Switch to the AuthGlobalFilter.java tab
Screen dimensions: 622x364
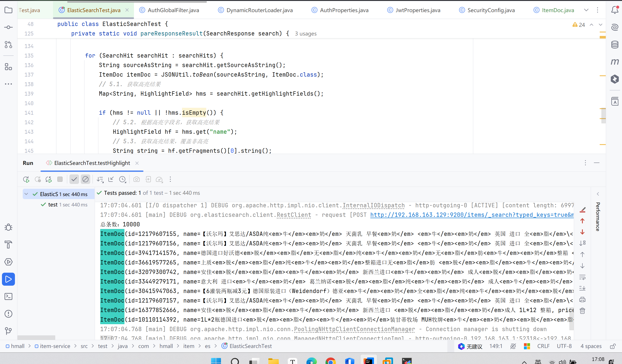tap(173, 10)
